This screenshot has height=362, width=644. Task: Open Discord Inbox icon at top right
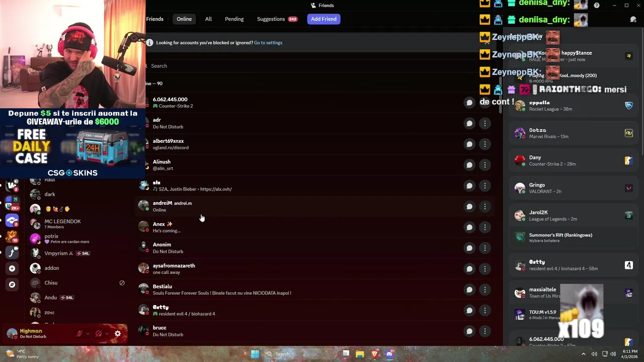pos(633,19)
